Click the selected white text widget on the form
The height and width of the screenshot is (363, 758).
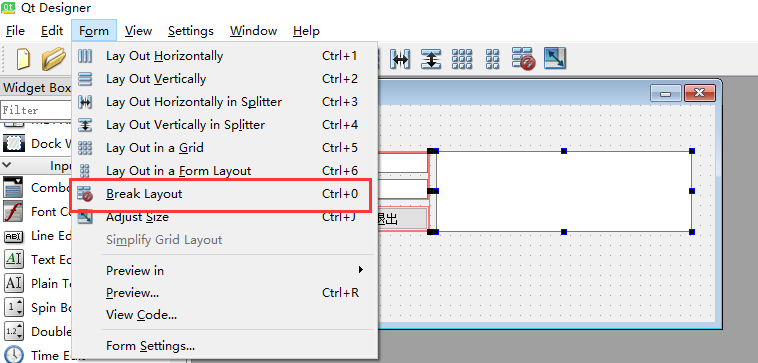(x=564, y=191)
